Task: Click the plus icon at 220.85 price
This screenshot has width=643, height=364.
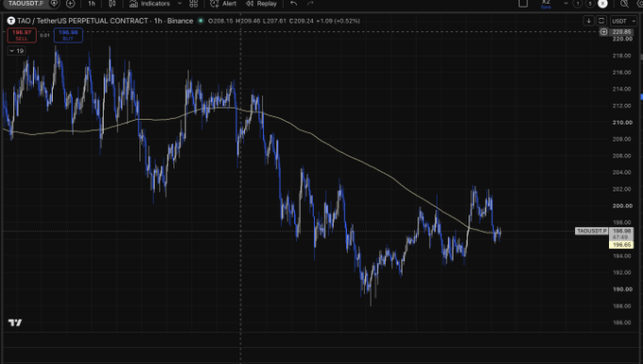Action: 603,31
